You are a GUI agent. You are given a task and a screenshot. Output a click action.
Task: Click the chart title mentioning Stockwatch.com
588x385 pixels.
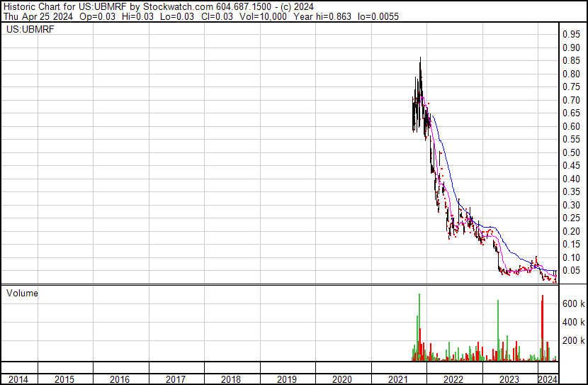click(x=158, y=6)
